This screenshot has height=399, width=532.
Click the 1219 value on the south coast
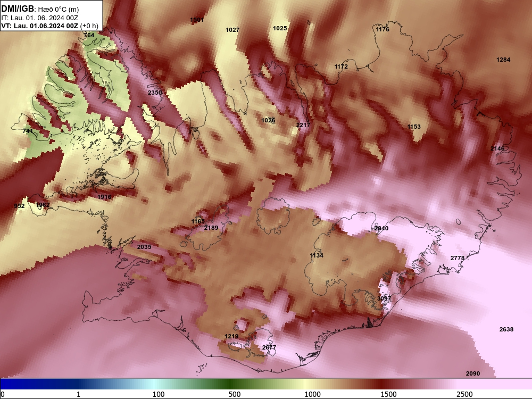click(x=231, y=336)
